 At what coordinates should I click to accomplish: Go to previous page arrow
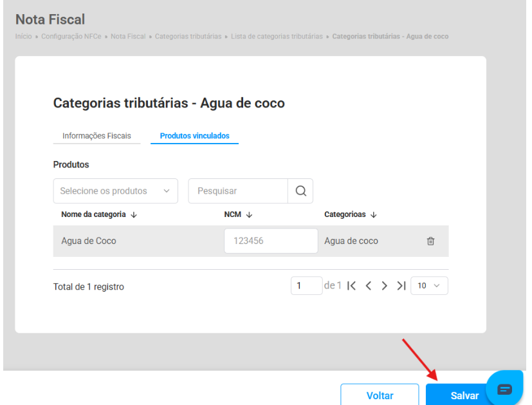pos(369,286)
